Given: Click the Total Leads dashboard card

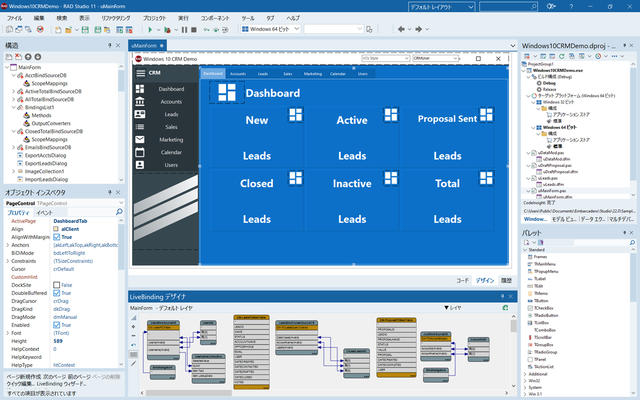Looking at the screenshot, I should [x=447, y=200].
